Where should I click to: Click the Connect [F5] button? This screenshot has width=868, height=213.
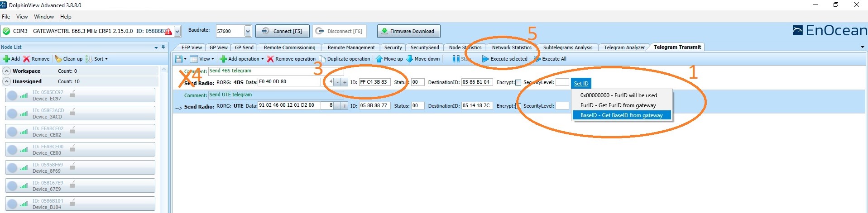click(x=282, y=31)
